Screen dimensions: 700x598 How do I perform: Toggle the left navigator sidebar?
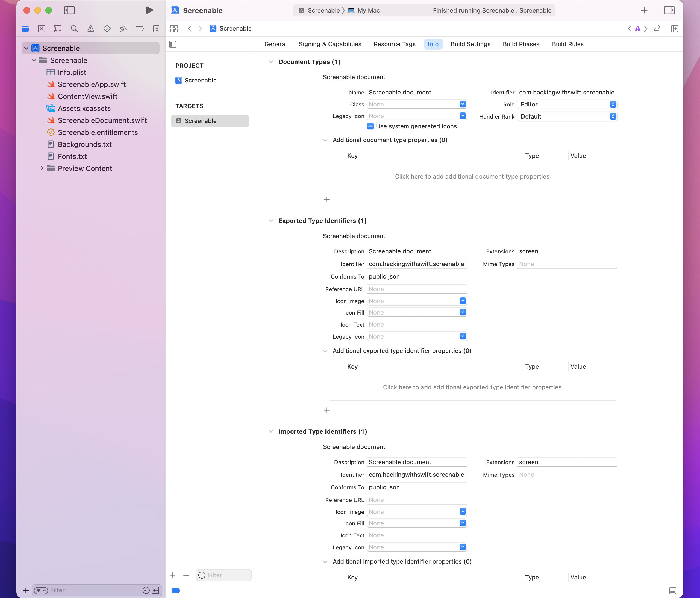pyautogui.click(x=70, y=10)
